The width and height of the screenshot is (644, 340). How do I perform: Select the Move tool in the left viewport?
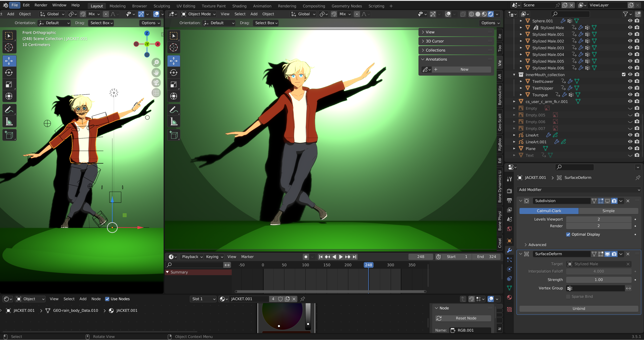9,61
